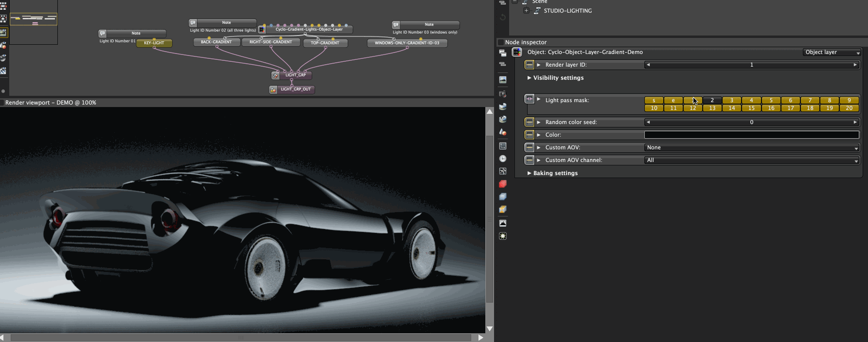Click the icon on the LIGHT_GRP node
Image resolution: width=868 pixels, height=342 pixels.
[x=276, y=75]
